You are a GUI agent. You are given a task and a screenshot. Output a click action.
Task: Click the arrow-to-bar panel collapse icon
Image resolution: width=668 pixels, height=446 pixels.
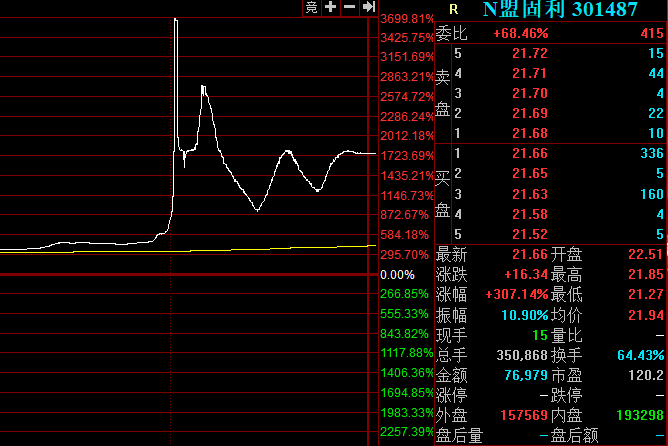point(368,8)
